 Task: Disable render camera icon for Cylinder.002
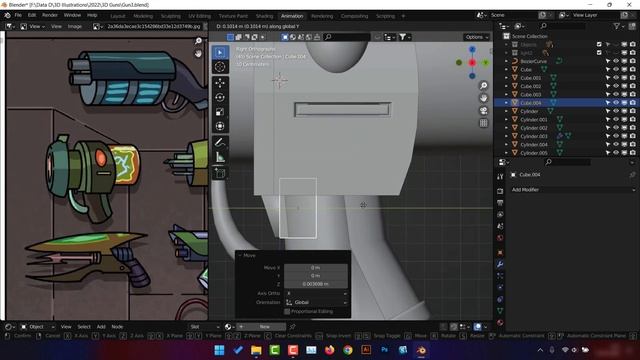click(632, 128)
